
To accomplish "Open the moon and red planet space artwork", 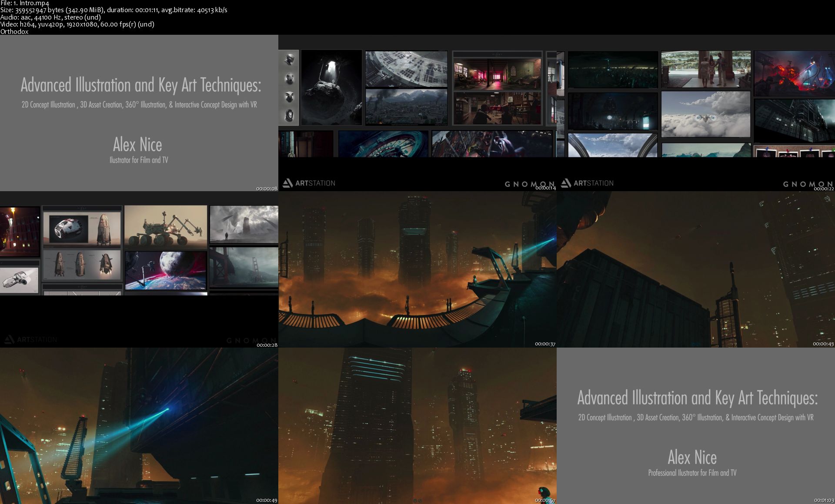I will [165, 270].
